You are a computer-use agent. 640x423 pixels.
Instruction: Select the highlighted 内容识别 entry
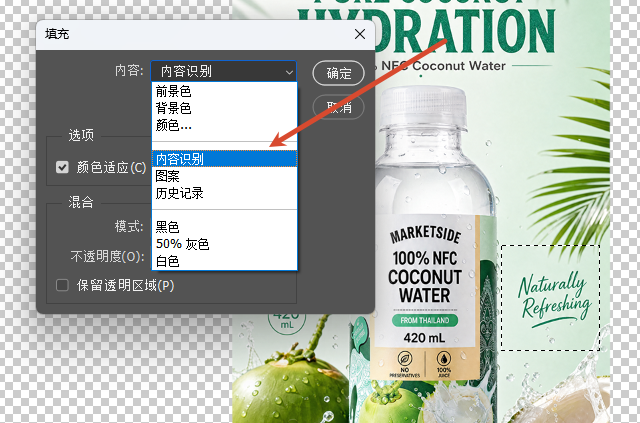coord(224,159)
